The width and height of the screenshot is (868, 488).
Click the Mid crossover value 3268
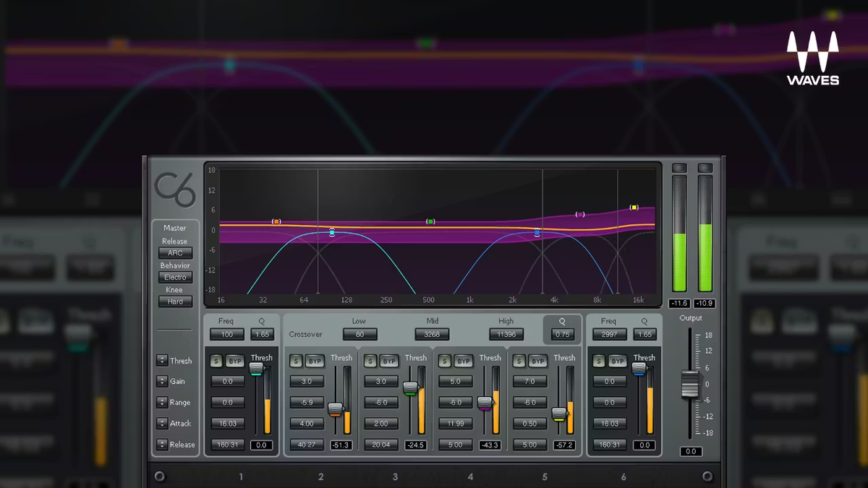pos(432,334)
